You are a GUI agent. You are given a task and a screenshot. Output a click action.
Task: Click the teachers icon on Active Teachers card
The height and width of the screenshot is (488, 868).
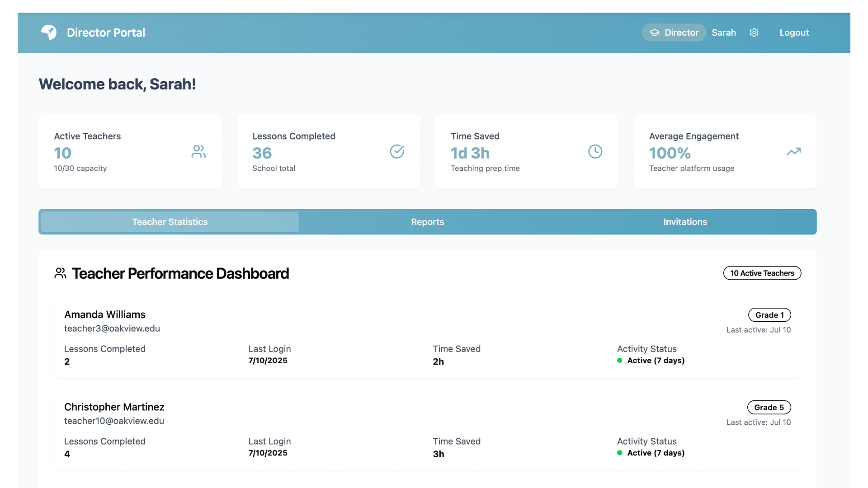click(199, 151)
